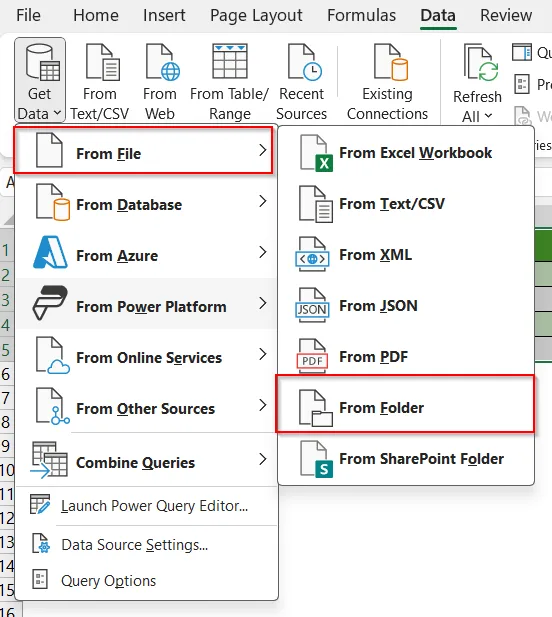The width and height of the screenshot is (552, 617).
Task: Click the Data Source Settings gear icon
Action: click(x=41, y=543)
